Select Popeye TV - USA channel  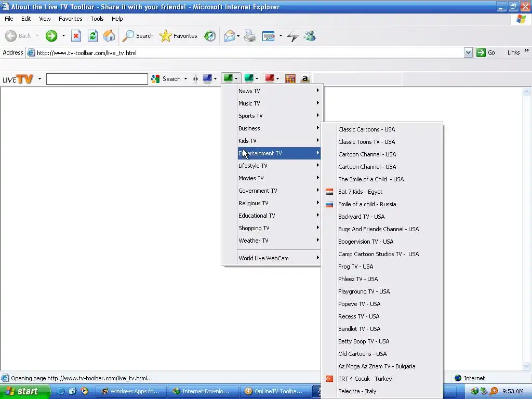pos(382,304)
